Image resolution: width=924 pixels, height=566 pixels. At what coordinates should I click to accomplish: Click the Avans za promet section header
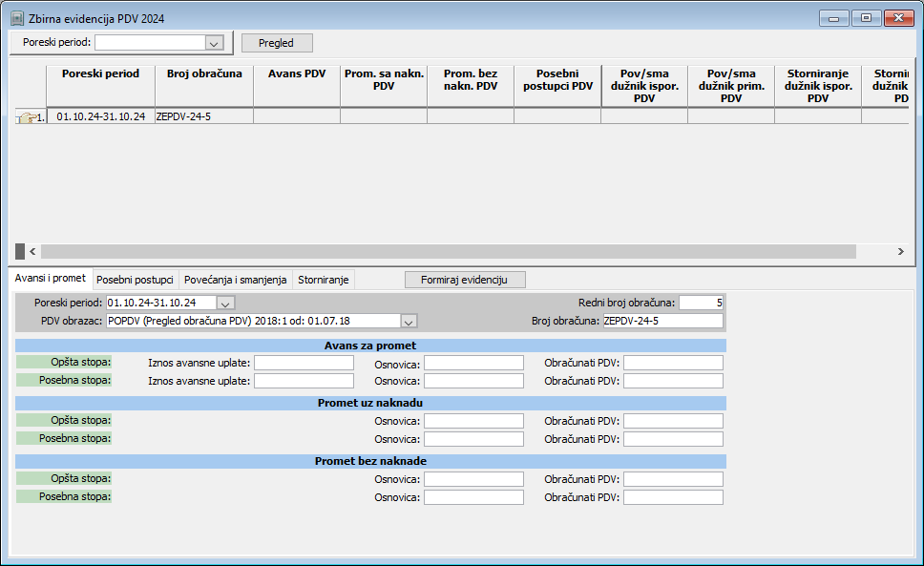point(370,346)
